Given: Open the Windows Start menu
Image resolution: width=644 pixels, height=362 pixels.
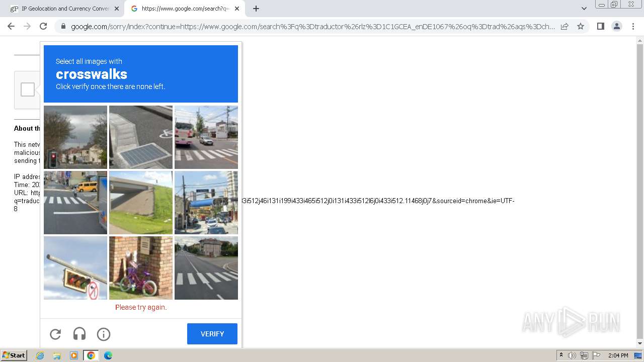Looking at the screenshot, I should [14, 355].
